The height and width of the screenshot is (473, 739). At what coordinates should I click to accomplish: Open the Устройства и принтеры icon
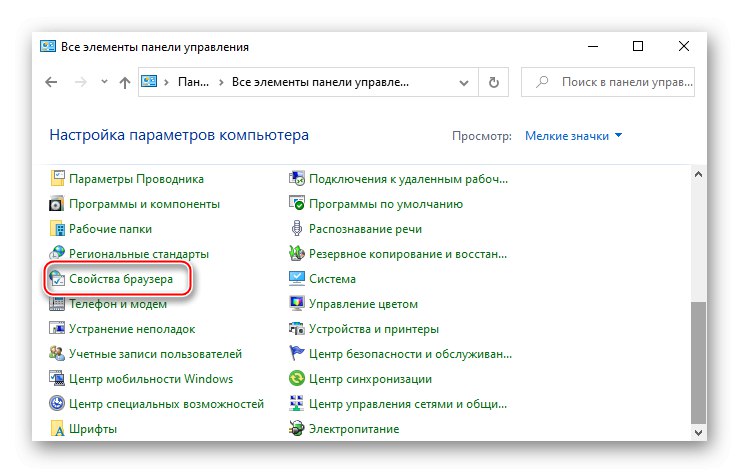click(296, 328)
